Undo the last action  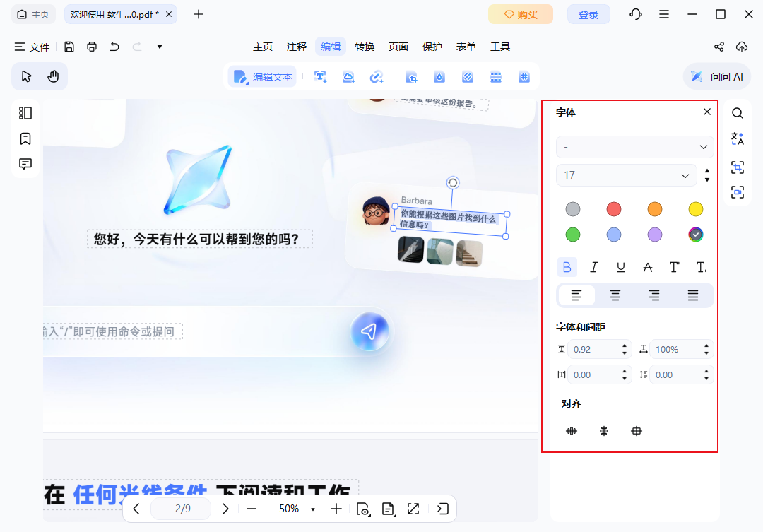[x=114, y=47]
